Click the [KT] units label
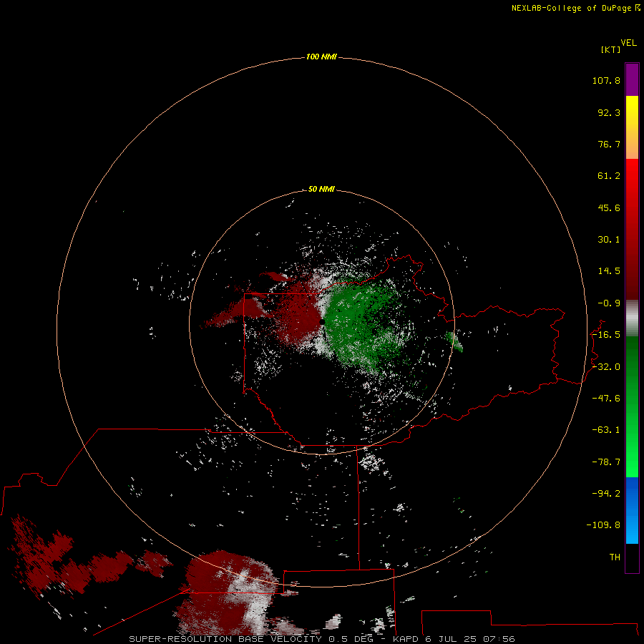 pyautogui.click(x=611, y=49)
